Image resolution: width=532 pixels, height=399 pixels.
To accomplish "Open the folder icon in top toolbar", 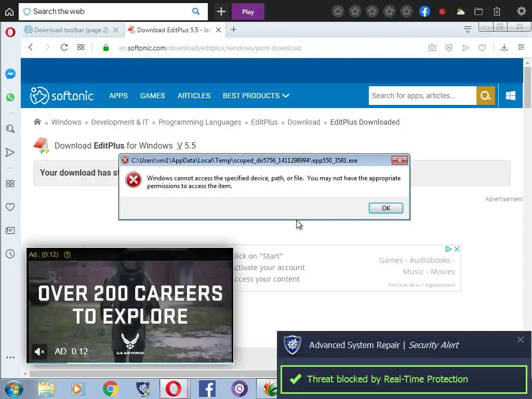I will pos(478,11).
